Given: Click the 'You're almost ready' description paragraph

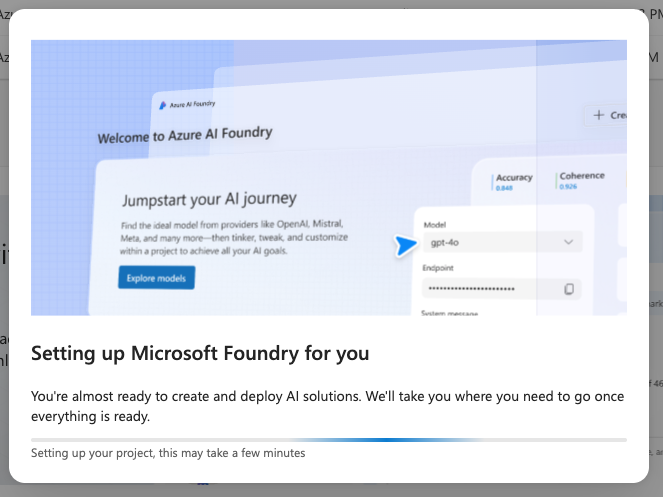Looking at the screenshot, I should click(328, 406).
